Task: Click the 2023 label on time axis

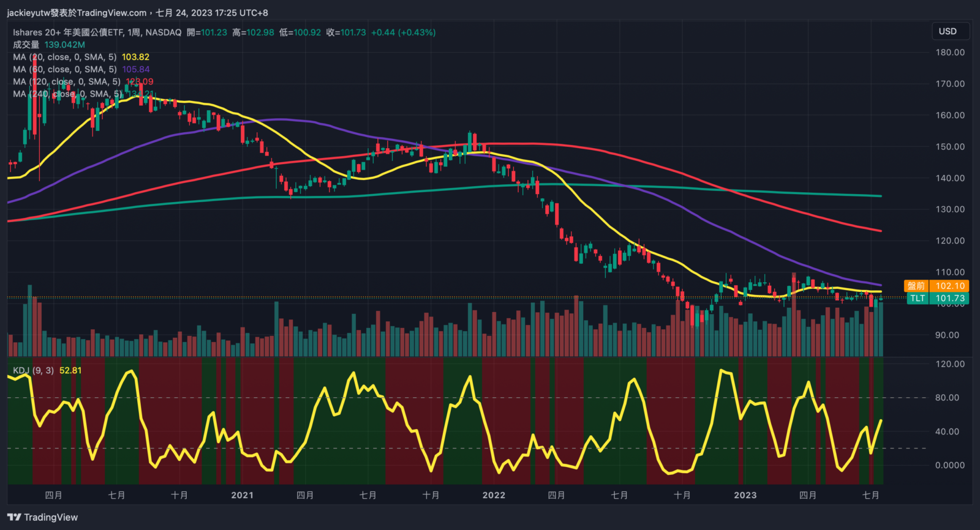Action: 745,495
